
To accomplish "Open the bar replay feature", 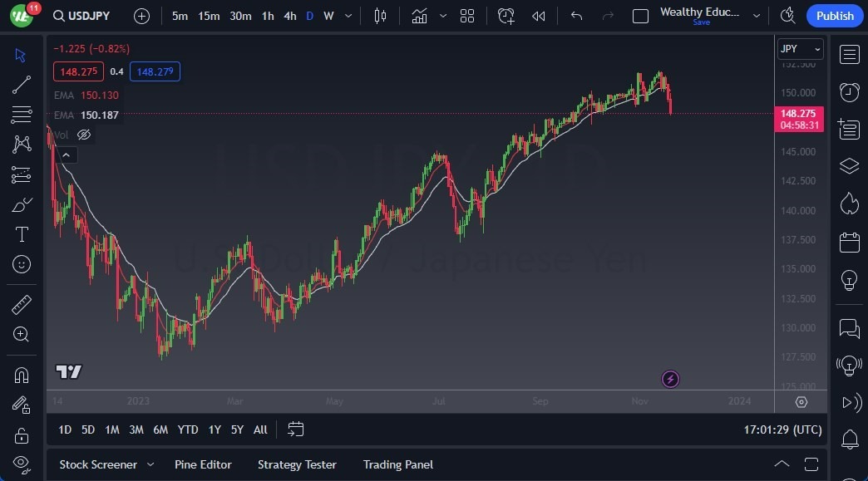I will (538, 15).
